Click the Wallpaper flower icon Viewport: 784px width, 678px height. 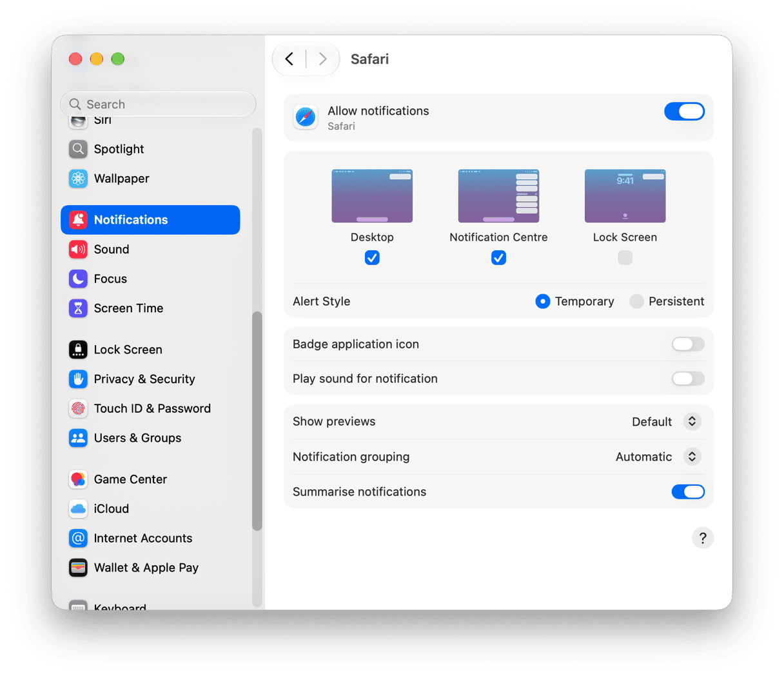(x=78, y=179)
